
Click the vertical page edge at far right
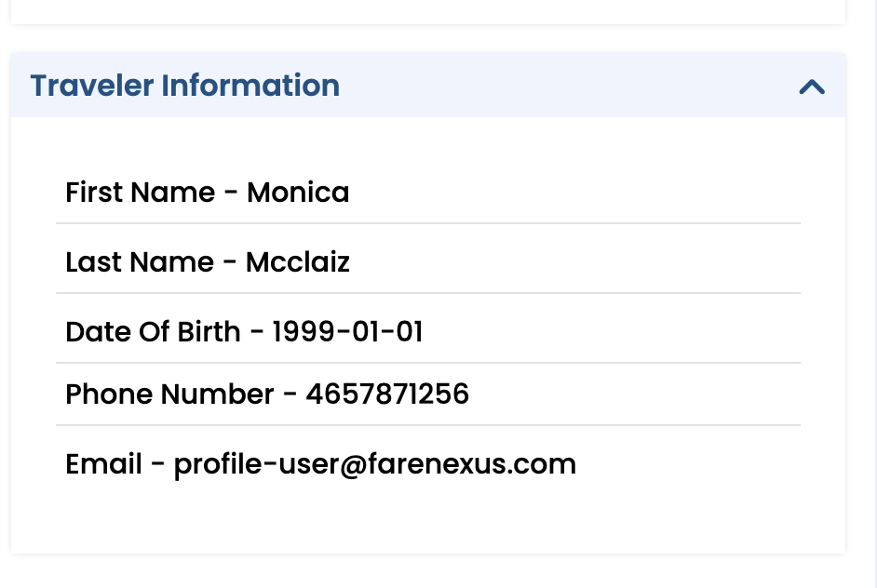coord(874,294)
